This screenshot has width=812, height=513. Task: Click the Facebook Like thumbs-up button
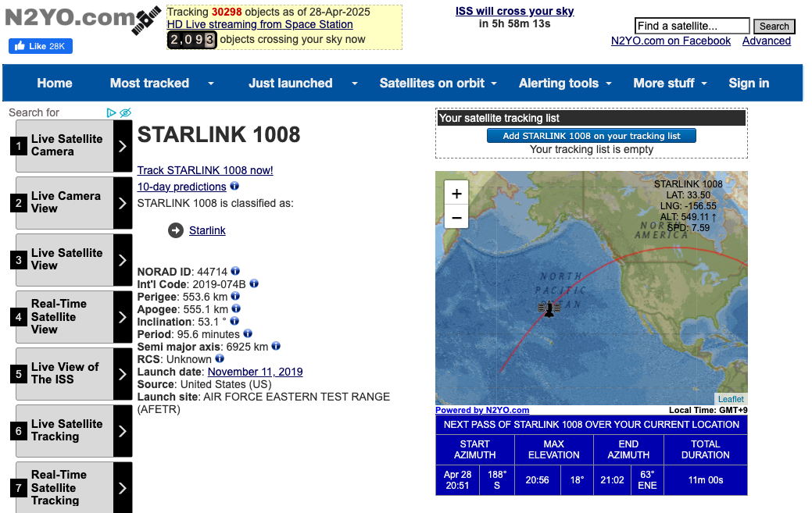(x=41, y=46)
